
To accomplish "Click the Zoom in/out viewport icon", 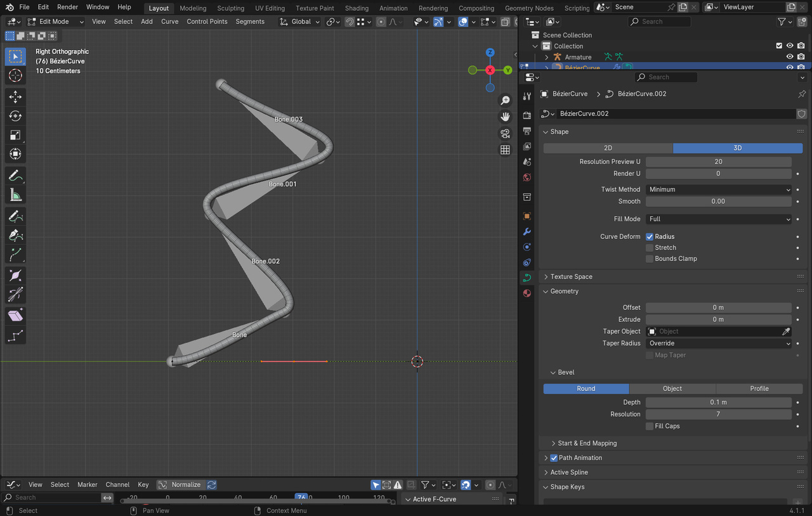I will (505, 100).
